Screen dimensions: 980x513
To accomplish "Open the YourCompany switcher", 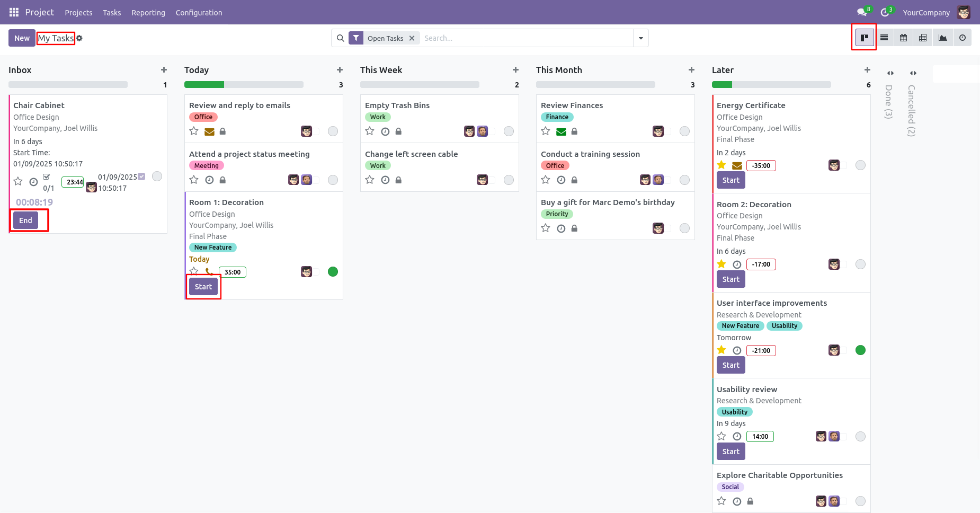I will coord(926,13).
